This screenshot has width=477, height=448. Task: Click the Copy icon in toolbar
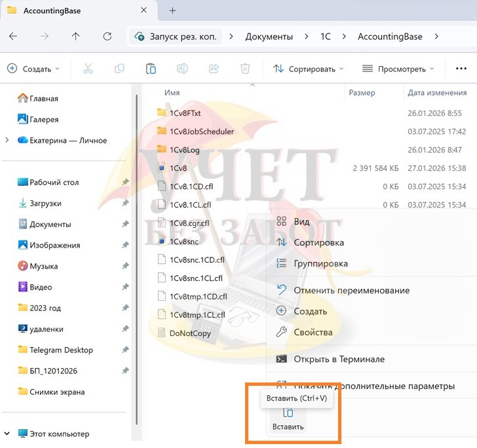(119, 69)
